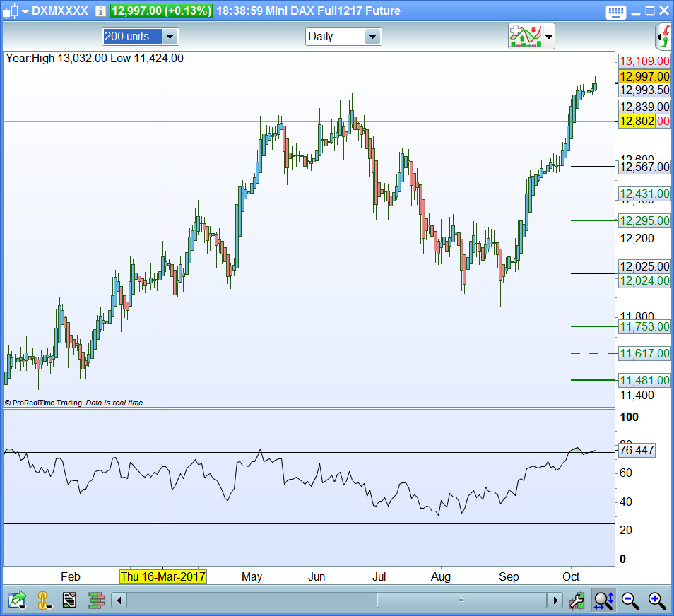Open the chart settings wrench icon
Screen dimensions: 674x616
577,600
